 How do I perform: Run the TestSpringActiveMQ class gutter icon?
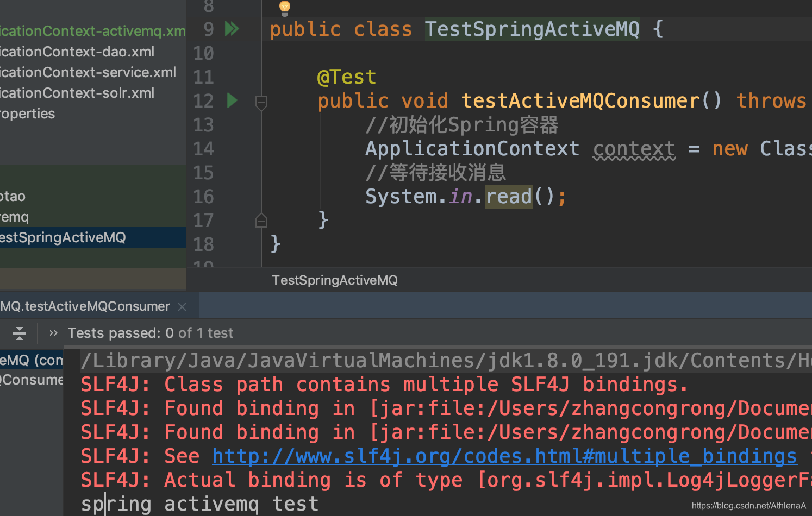tap(232, 29)
